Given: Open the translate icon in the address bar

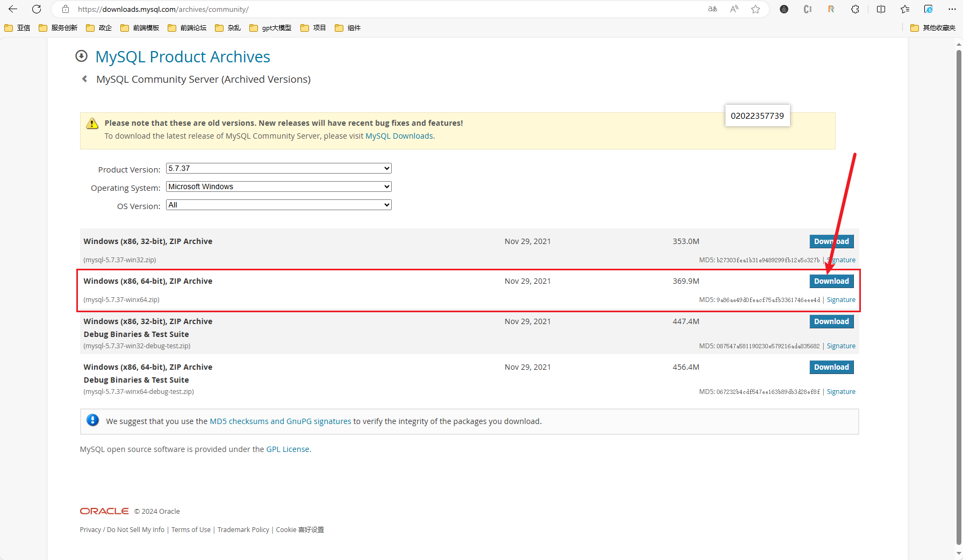Looking at the screenshot, I should [x=713, y=9].
